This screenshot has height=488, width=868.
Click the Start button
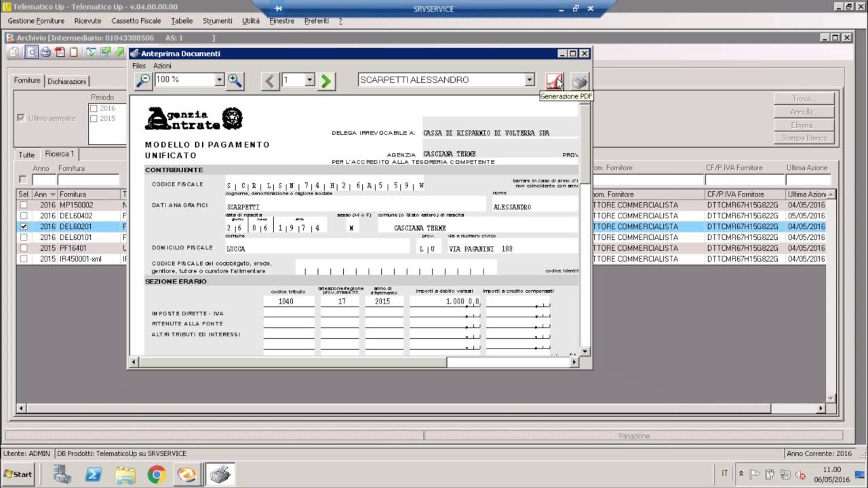click(18, 474)
